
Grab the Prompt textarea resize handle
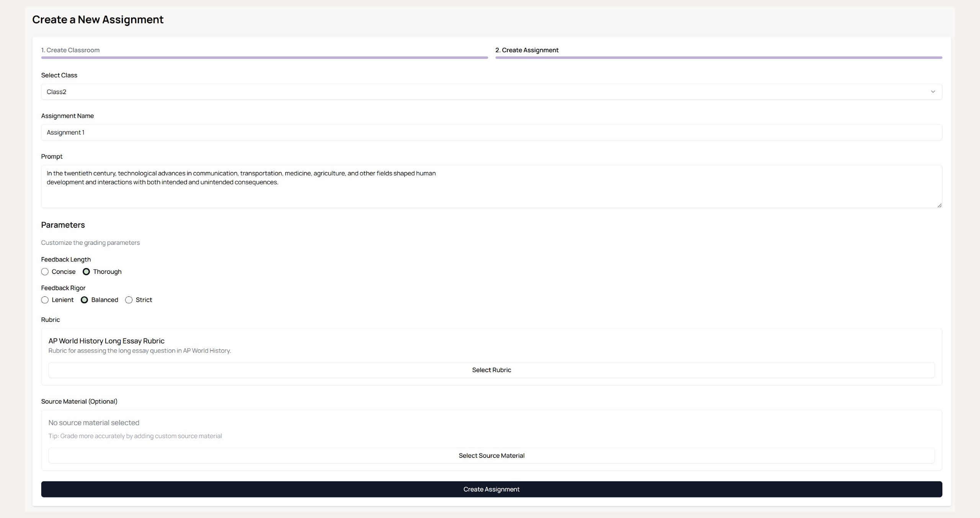coord(939,206)
